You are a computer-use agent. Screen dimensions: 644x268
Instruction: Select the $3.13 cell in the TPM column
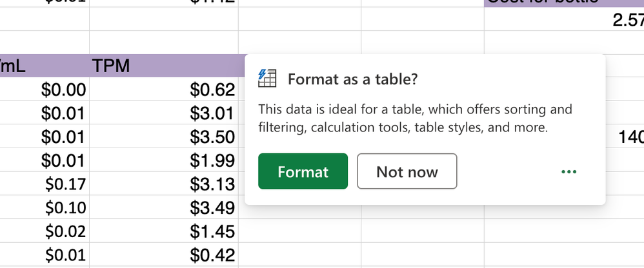(164, 184)
